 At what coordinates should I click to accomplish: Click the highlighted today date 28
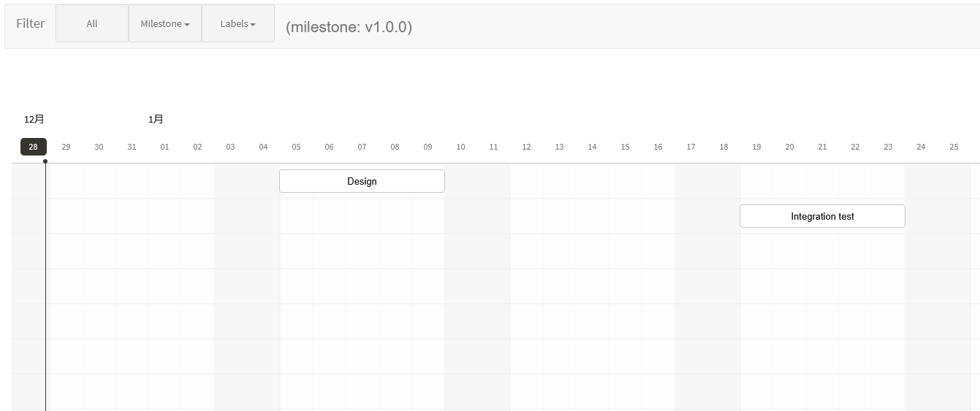coord(33,147)
